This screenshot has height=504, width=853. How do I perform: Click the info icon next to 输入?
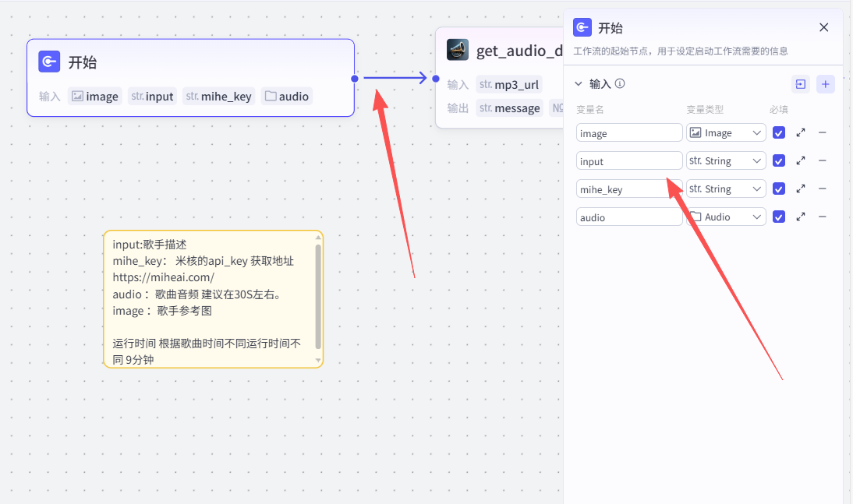620,83
